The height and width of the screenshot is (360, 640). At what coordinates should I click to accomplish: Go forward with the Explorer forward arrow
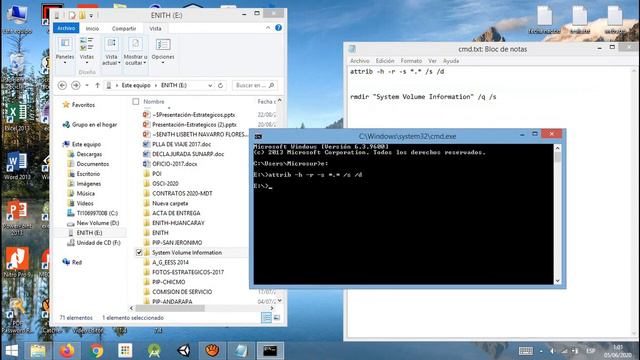tap(76, 85)
